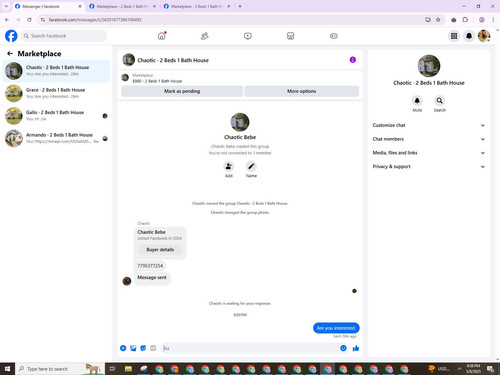Open the Watch video icon

(x=248, y=36)
